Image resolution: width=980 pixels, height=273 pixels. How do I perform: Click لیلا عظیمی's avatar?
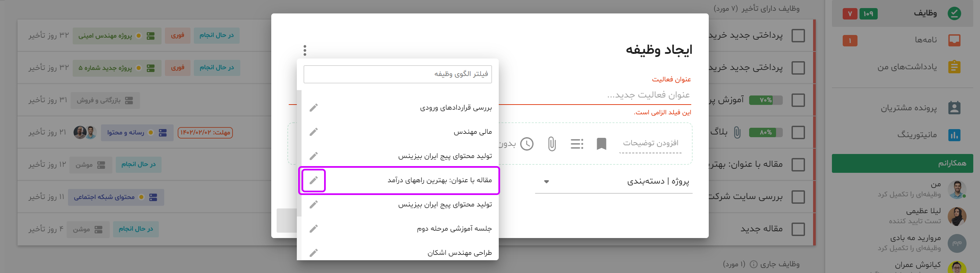(x=957, y=216)
